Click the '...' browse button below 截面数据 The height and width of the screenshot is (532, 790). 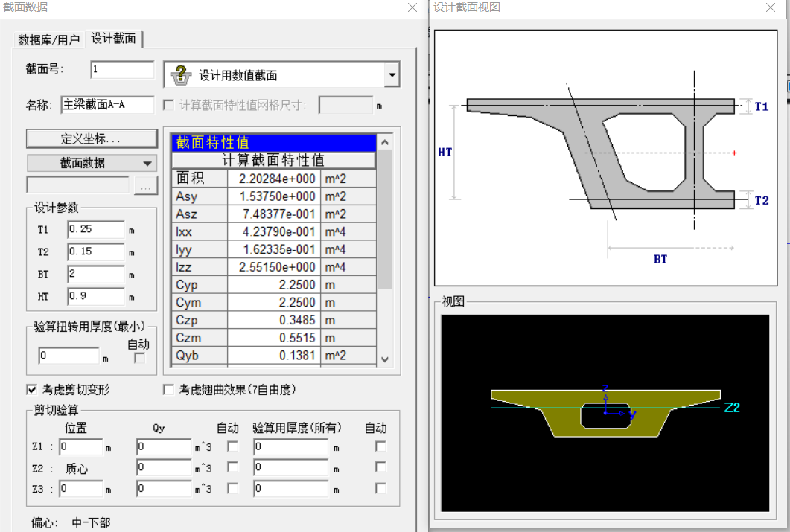point(146,185)
